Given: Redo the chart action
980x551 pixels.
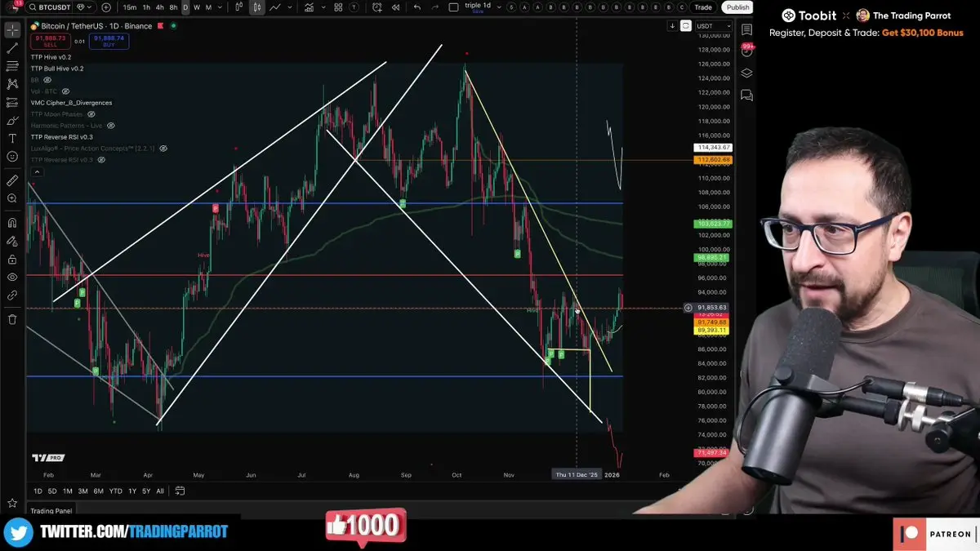Looking at the screenshot, I should pyautogui.click(x=434, y=7).
